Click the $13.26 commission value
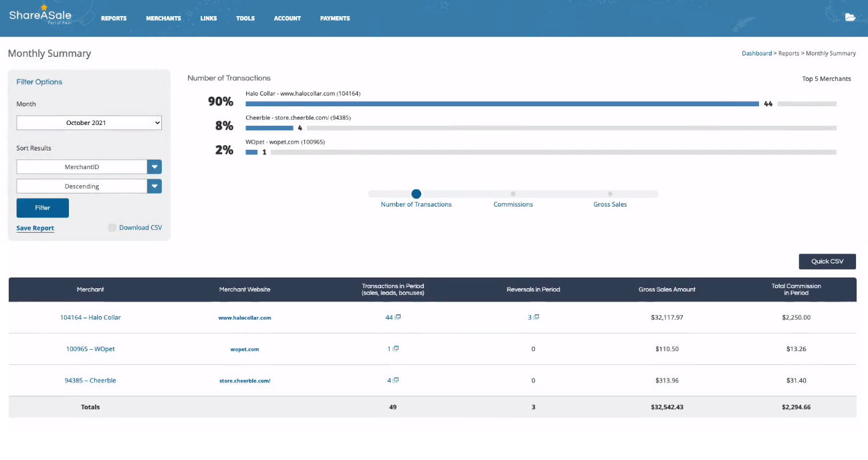The height and width of the screenshot is (460, 868). click(796, 349)
